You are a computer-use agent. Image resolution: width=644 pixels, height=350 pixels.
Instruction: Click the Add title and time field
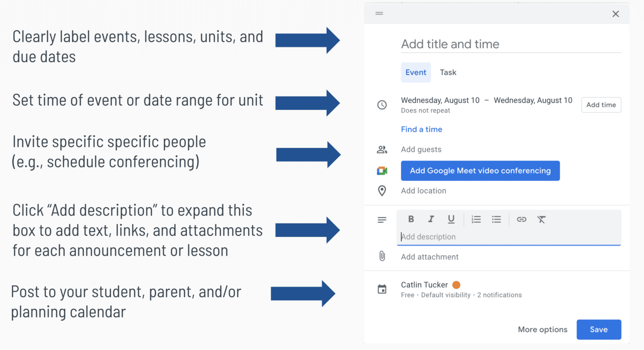511,44
